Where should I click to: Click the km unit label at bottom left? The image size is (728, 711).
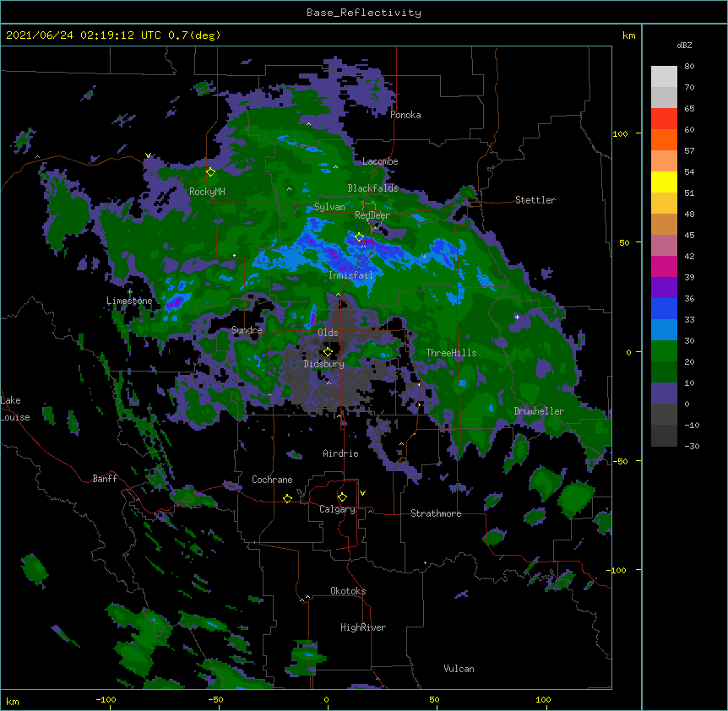tap(13, 702)
